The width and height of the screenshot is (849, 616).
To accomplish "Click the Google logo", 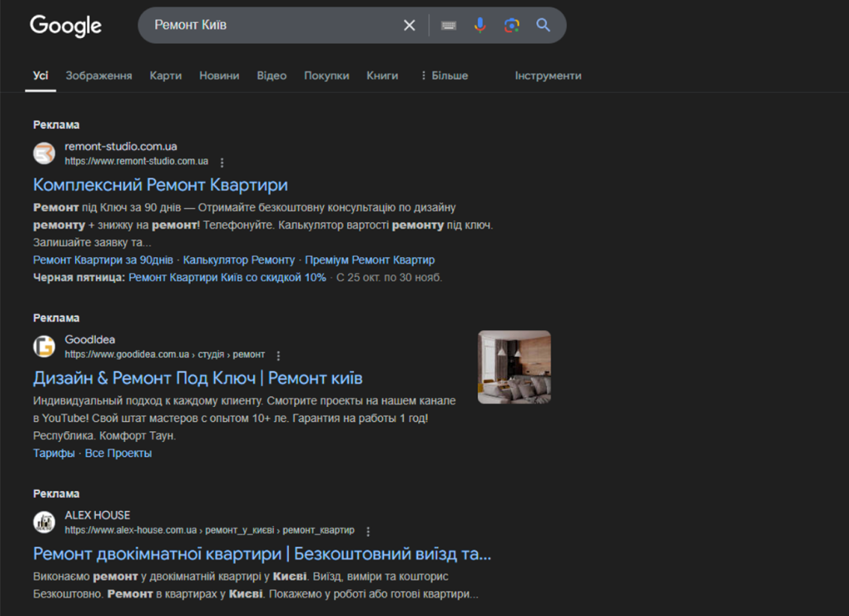I will tap(65, 26).
